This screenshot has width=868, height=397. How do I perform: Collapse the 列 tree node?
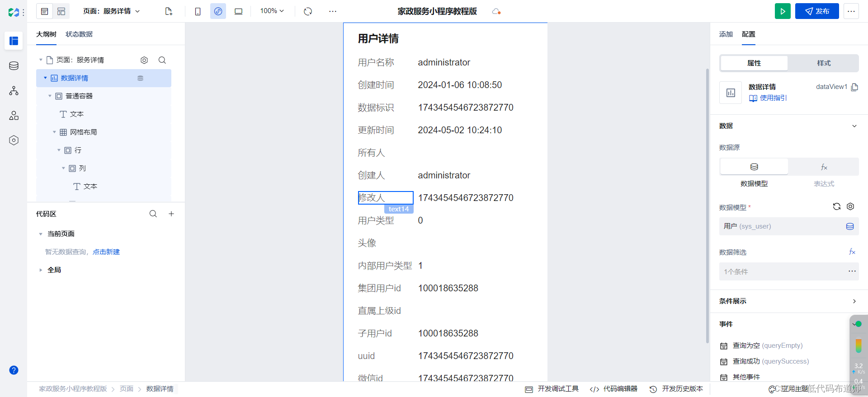point(63,168)
